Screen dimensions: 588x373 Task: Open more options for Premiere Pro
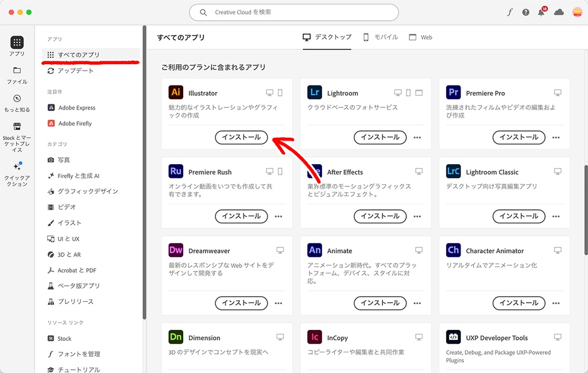tap(556, 138)
